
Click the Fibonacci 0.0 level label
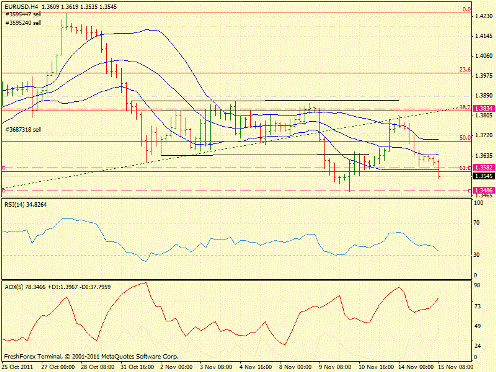tap(466, 9)
